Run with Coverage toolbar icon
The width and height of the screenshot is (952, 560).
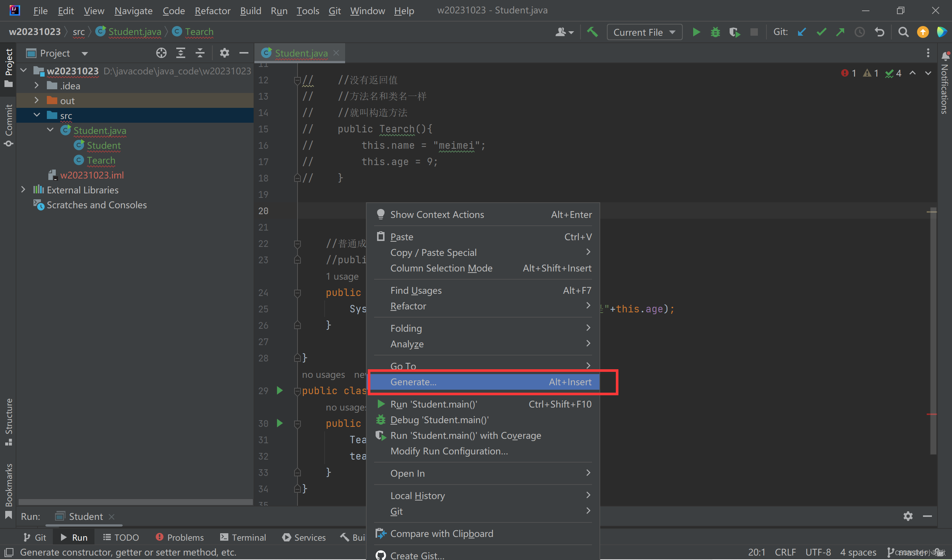click(x=734, y=32)
